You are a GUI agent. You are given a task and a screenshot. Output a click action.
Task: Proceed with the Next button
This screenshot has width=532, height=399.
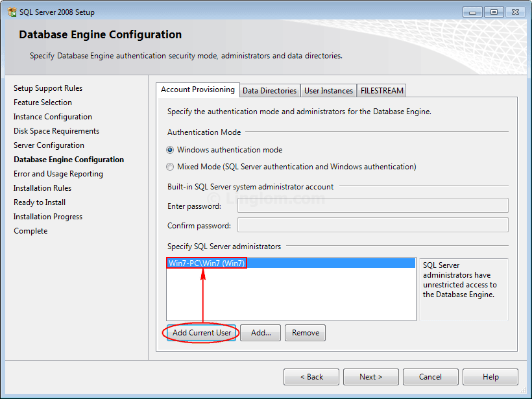pyautogui.click(x=371, y=377)
